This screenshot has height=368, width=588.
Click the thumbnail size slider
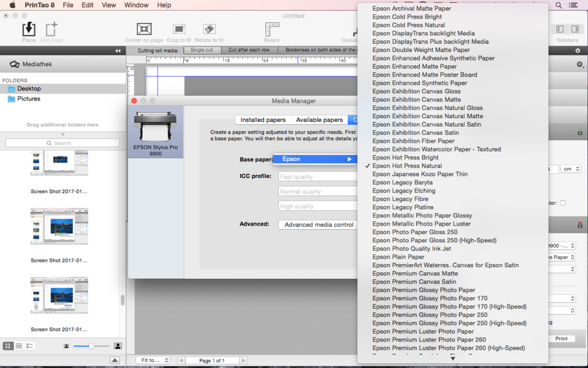click(x=91, y=346)
